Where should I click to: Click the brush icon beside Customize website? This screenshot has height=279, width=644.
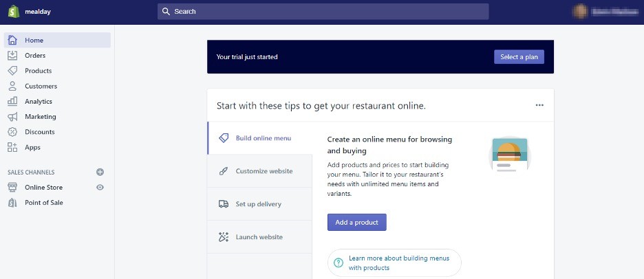click(224, 171)
